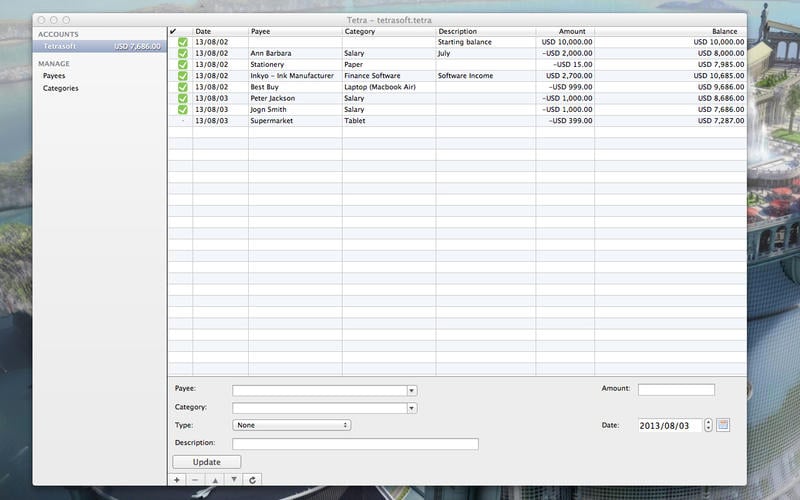800x500 pixels.
Task: Toggle the cleared checkbox for Inkyo – Ink Manufacturer
Action: pos(183,76)
